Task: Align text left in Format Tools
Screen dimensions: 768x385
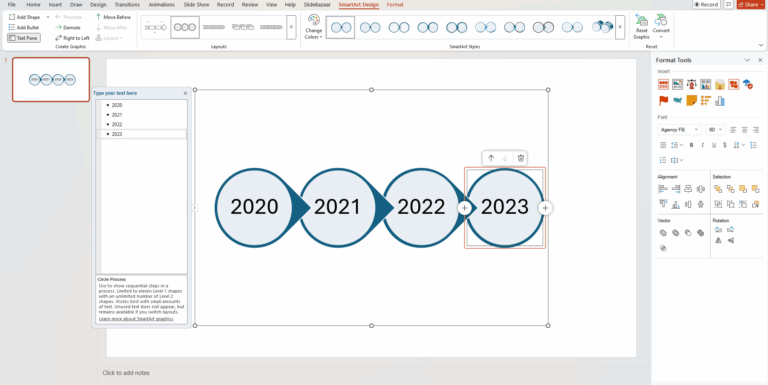Action: (x=733, y=130)
